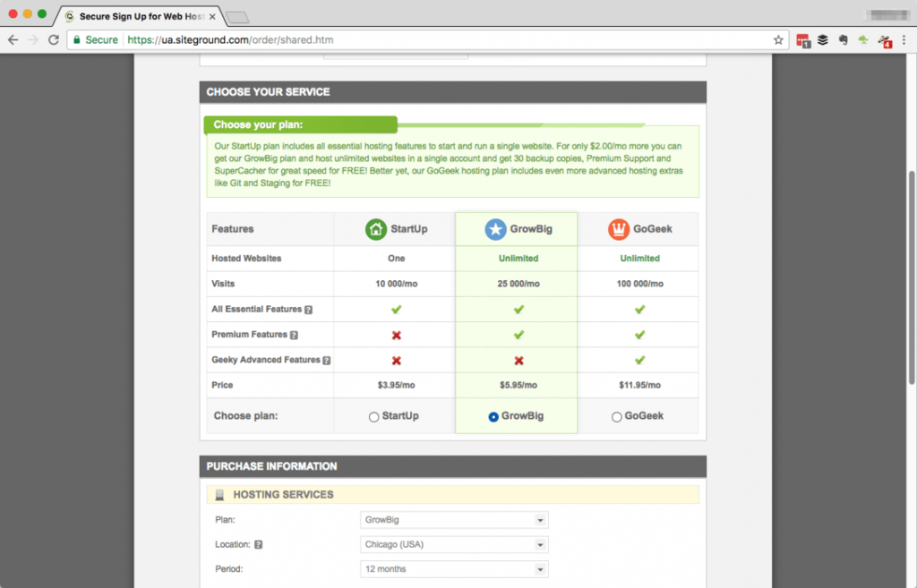Click the StartUp green house icon
917x588 pixels.
click(376, 229)
